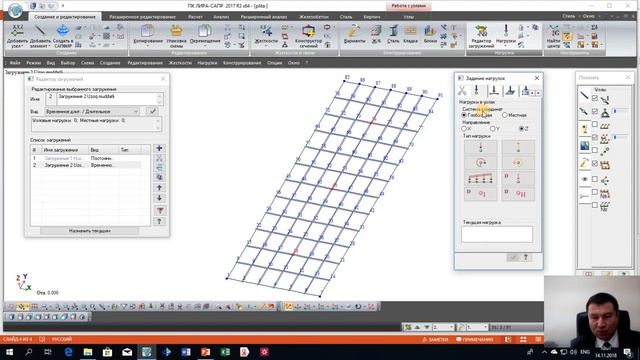Apply load with checkmark in Задание нагрузок
640x360 pixels.
pos(513,257)
